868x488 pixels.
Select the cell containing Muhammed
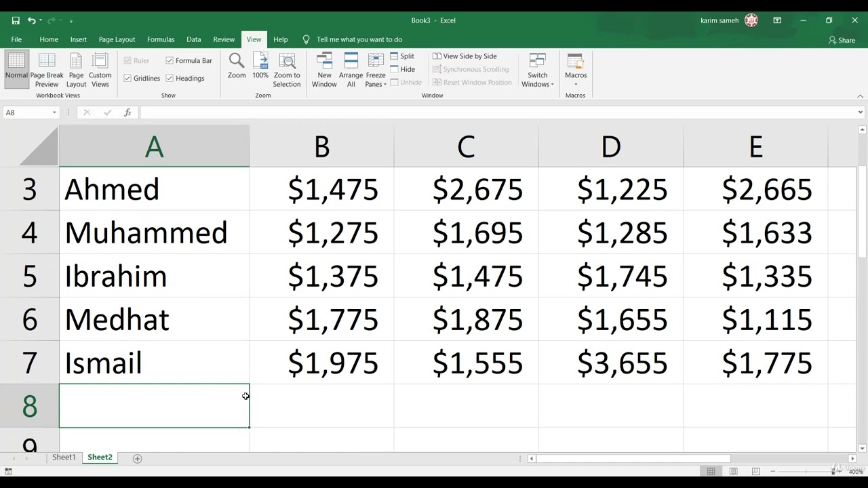[154, 232]
